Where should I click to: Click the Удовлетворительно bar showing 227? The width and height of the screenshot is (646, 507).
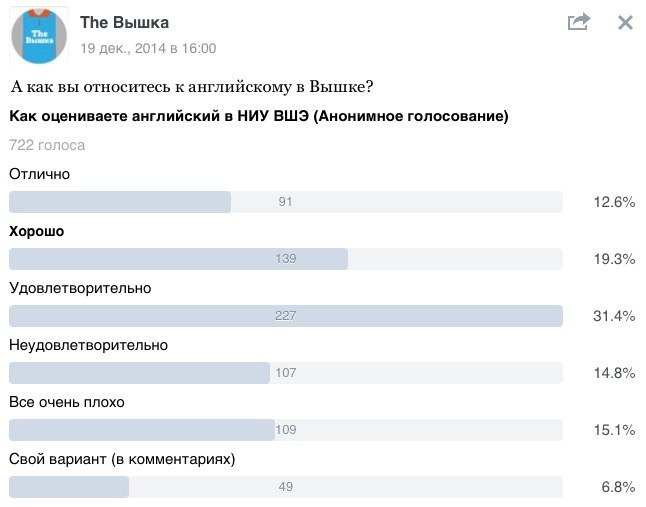pyautogui.click(x=285, y=316)
